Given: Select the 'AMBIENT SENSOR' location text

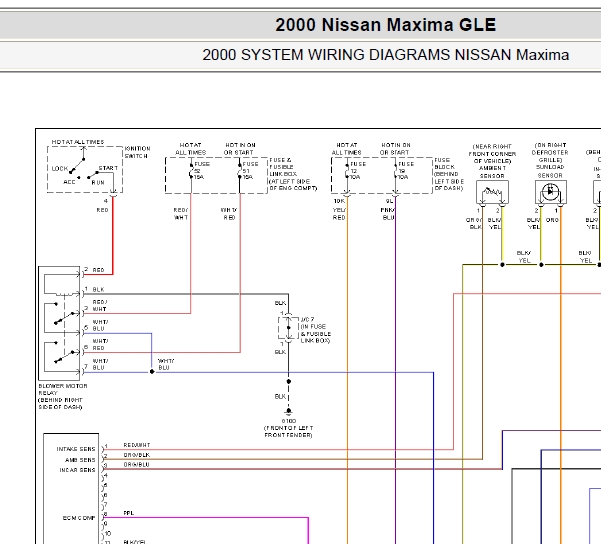Looking at the screenshot, I should coord(493,161).
